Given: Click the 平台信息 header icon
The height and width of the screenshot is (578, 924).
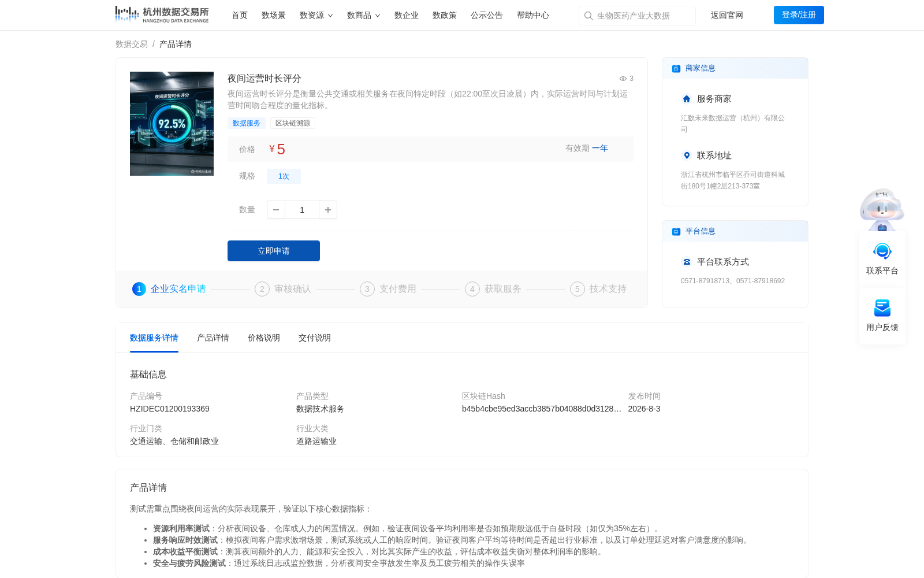Looking at the screenshot, I should click(x=676, y=231).
